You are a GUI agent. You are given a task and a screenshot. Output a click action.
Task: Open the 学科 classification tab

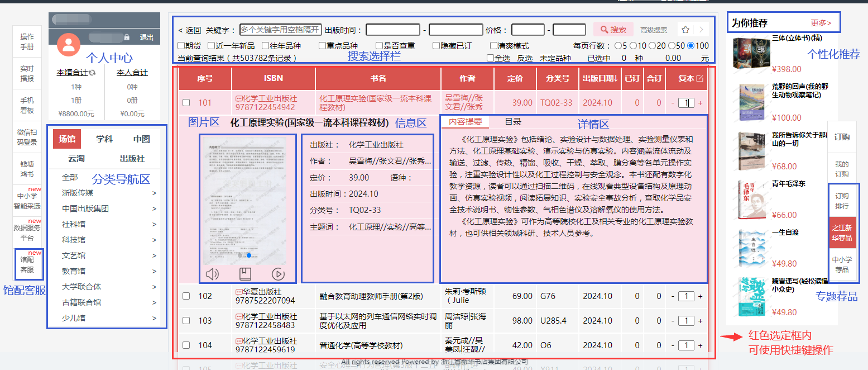104,139
